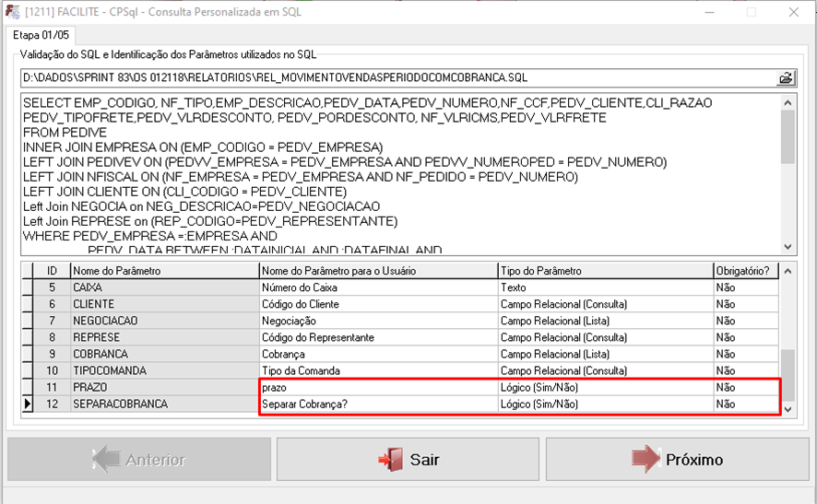Click the FACILITE app icon in title bar

point(13,12)
